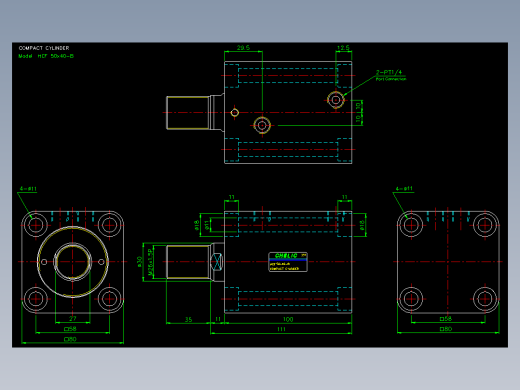The height and width of the screenshot is (390, 520).
Task: Click the central rod bore circle in the left end view
Action: 73,262
